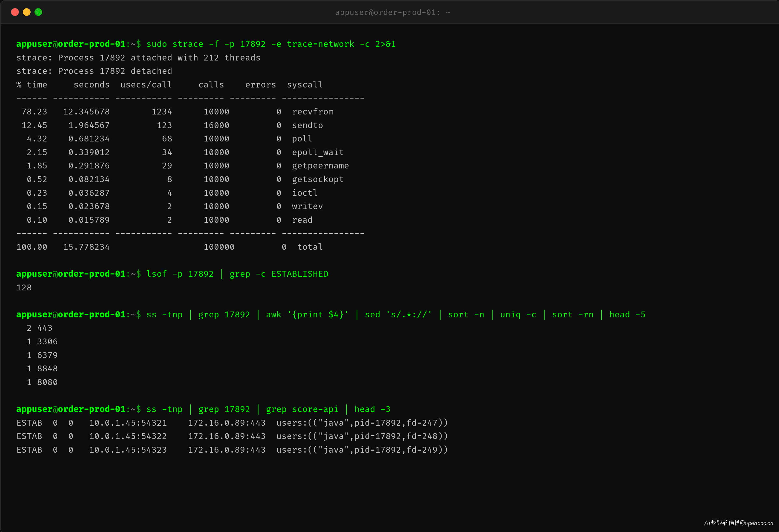Click local address 10.0.1.45:54322

click(x=128, y=436)
